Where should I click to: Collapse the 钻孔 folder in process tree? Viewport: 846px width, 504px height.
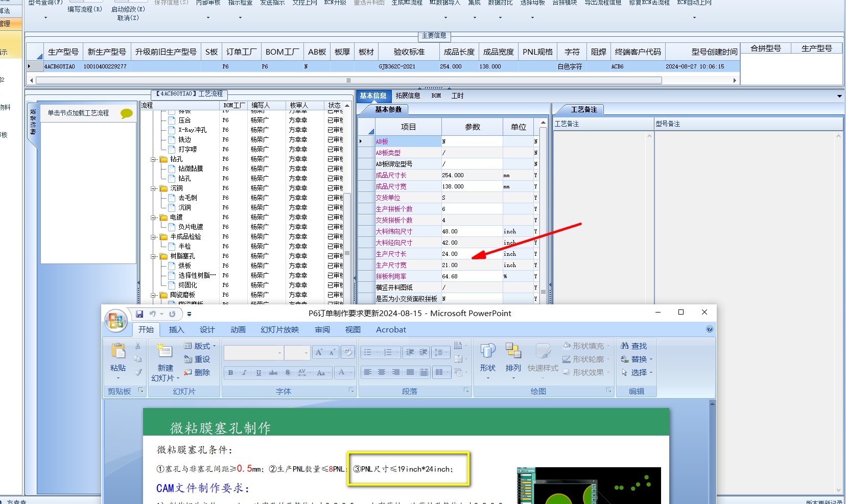(x=153, y=159)
